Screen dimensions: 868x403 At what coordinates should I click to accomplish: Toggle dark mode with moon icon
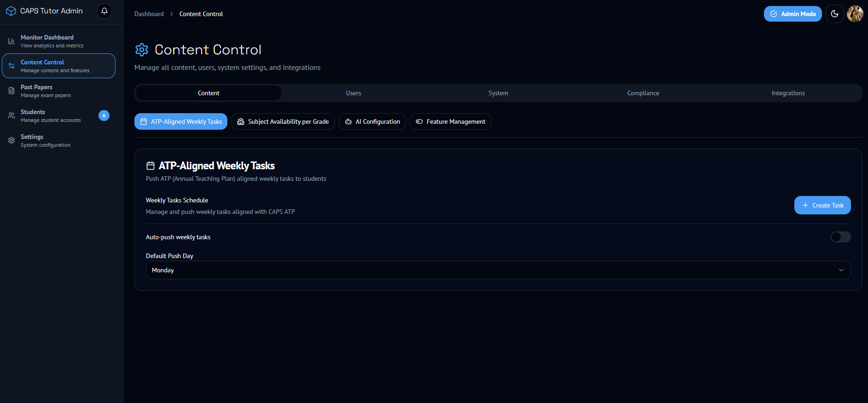point(834,14)
